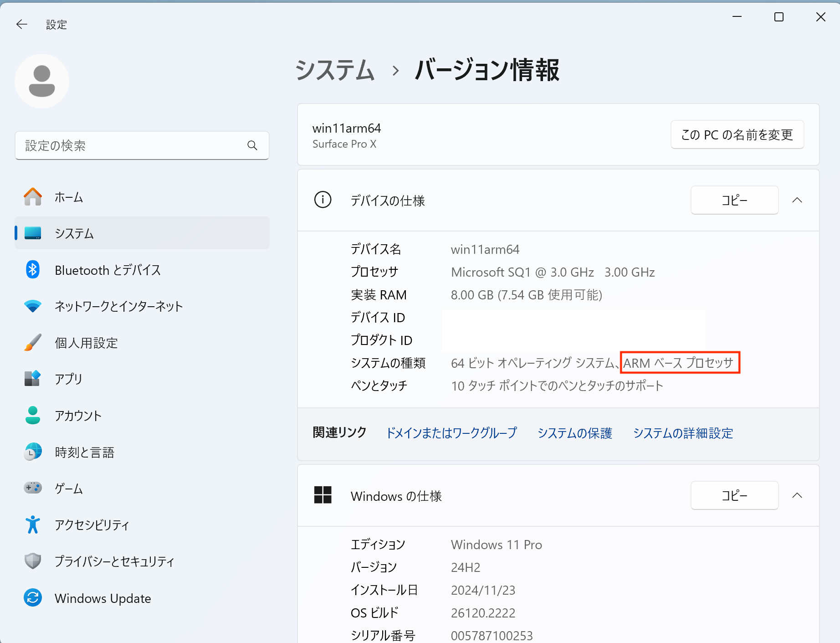Open 個人用設定 page

[142, 343]
